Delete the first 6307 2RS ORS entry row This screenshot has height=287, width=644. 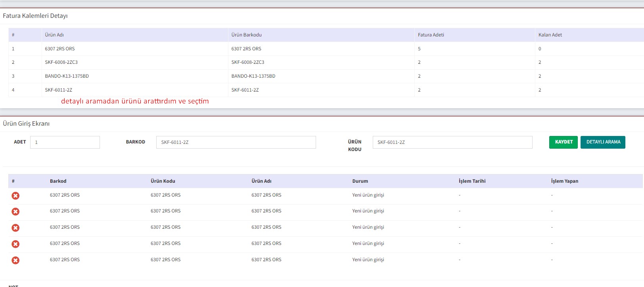coord(15,195)
